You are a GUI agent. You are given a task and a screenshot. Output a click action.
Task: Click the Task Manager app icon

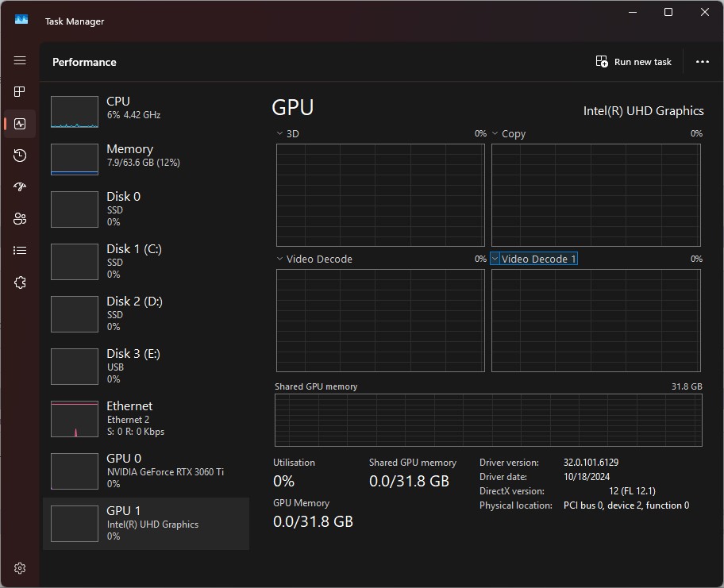21,19
